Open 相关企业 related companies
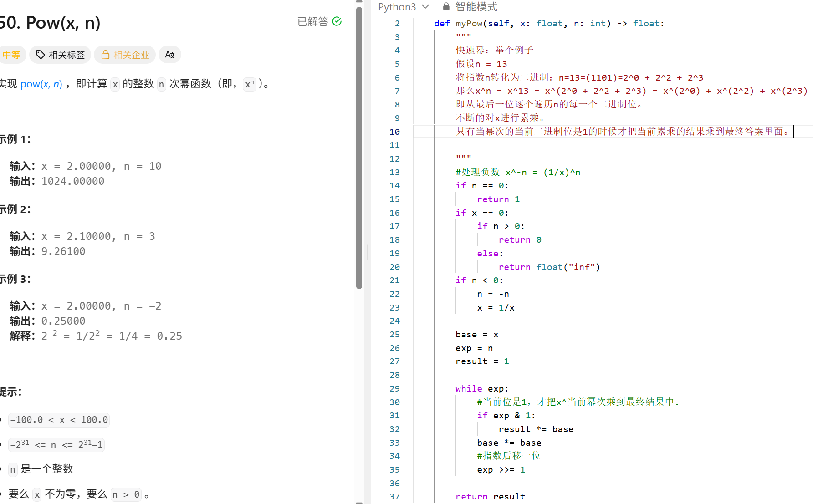The height and width of the screenshot is (504, 813). pos(125,55)
